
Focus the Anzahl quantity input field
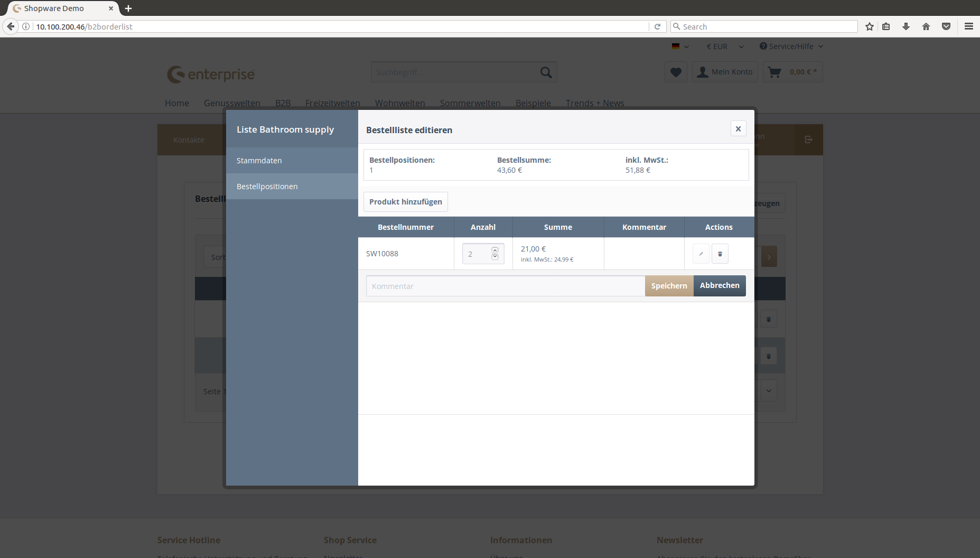point(477,254)
